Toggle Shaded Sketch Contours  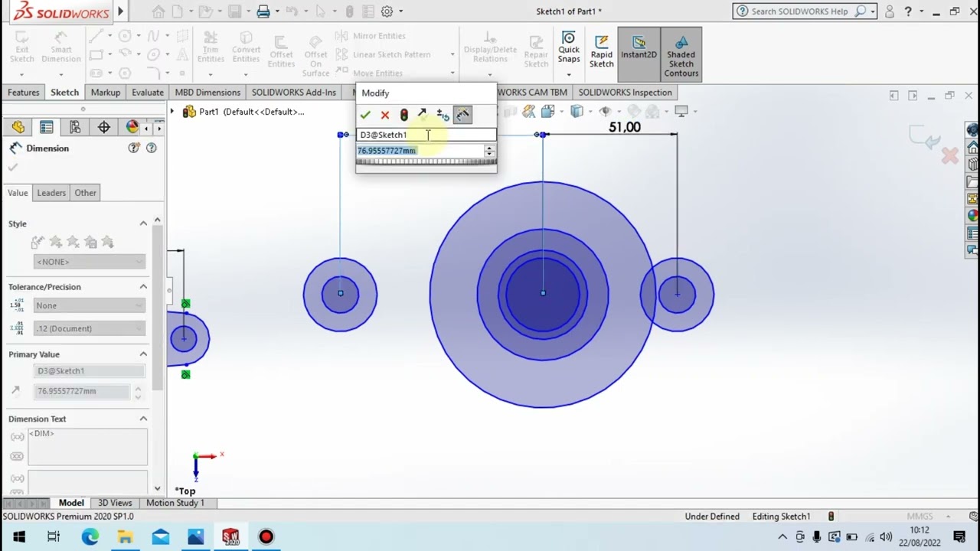681,55
